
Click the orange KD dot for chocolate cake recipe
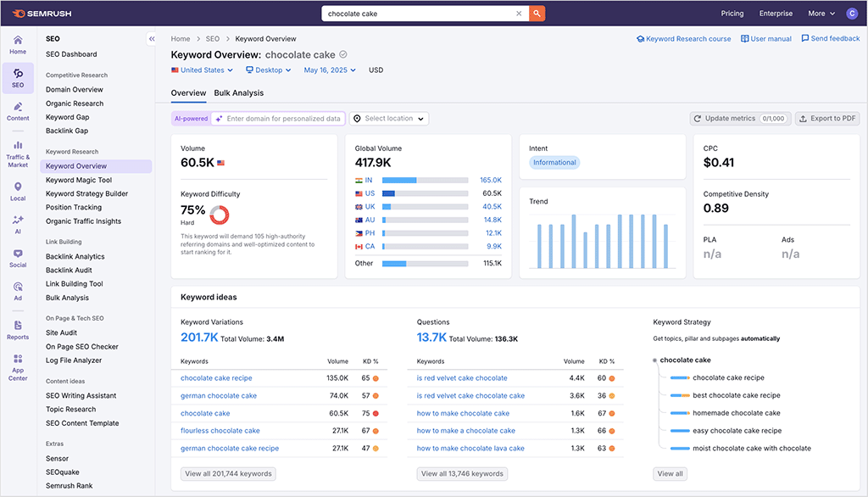pyautogui.click(x=376, y=378)
